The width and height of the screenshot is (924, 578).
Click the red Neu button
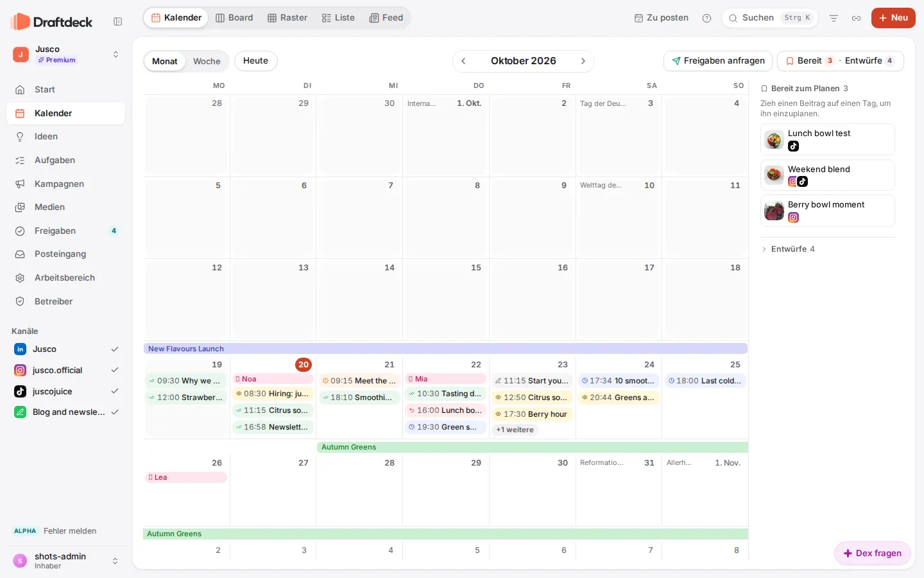click(893, 18)
